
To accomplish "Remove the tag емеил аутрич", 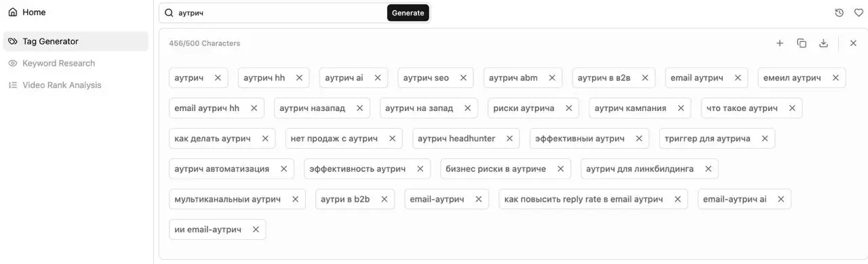I will point(835,78).
